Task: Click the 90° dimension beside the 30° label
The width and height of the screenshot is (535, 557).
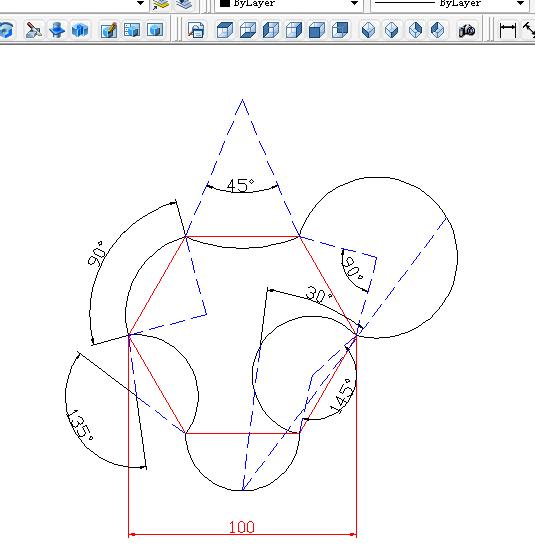Action: (x=354, y=269)
